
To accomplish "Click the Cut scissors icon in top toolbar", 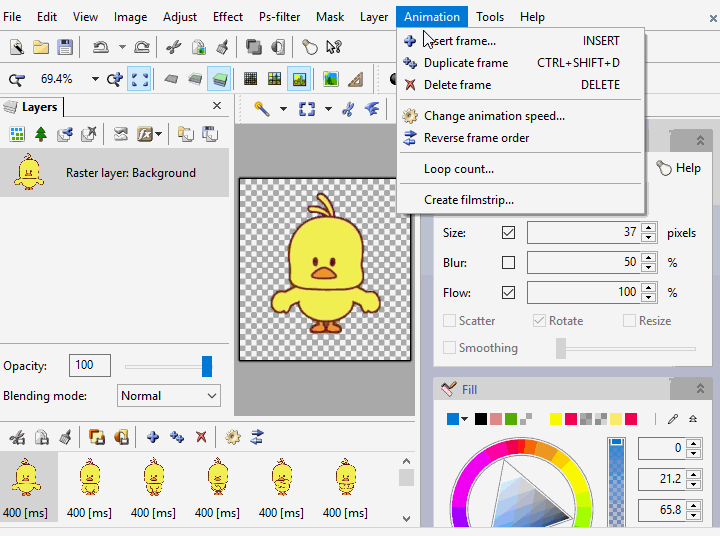I will coord(174,47).
